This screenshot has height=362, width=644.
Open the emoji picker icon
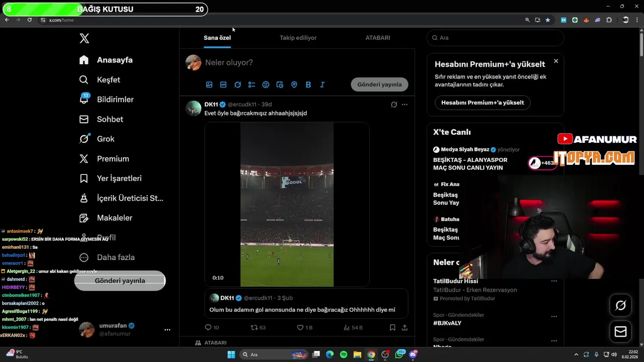(266, 84)
